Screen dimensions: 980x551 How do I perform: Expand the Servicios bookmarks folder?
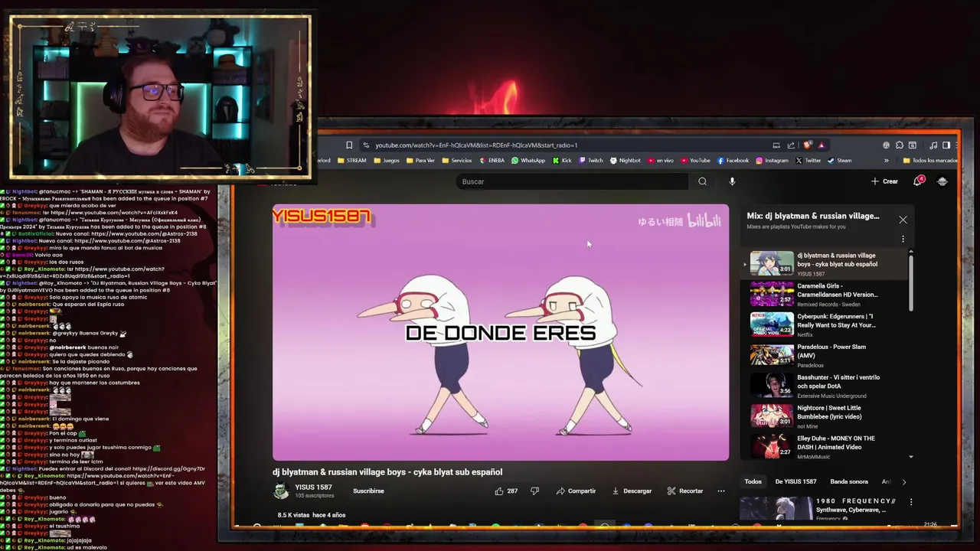point(456,161)
